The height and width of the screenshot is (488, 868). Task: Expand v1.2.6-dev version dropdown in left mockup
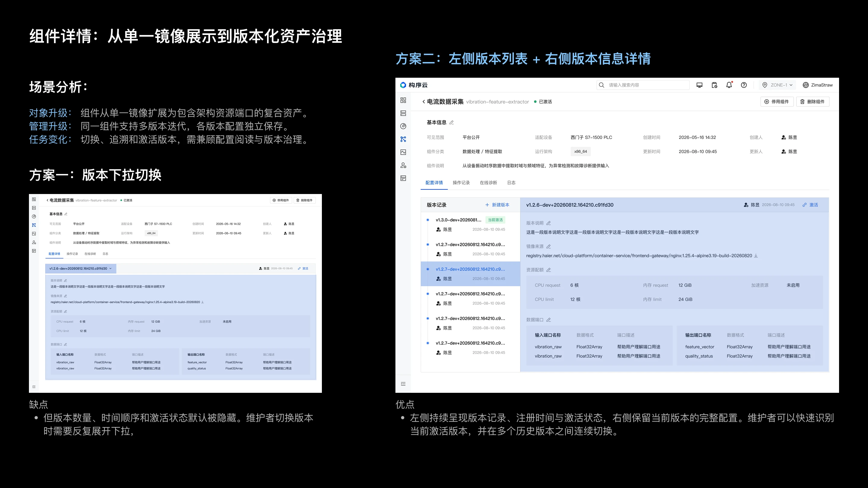coord(80,268)
